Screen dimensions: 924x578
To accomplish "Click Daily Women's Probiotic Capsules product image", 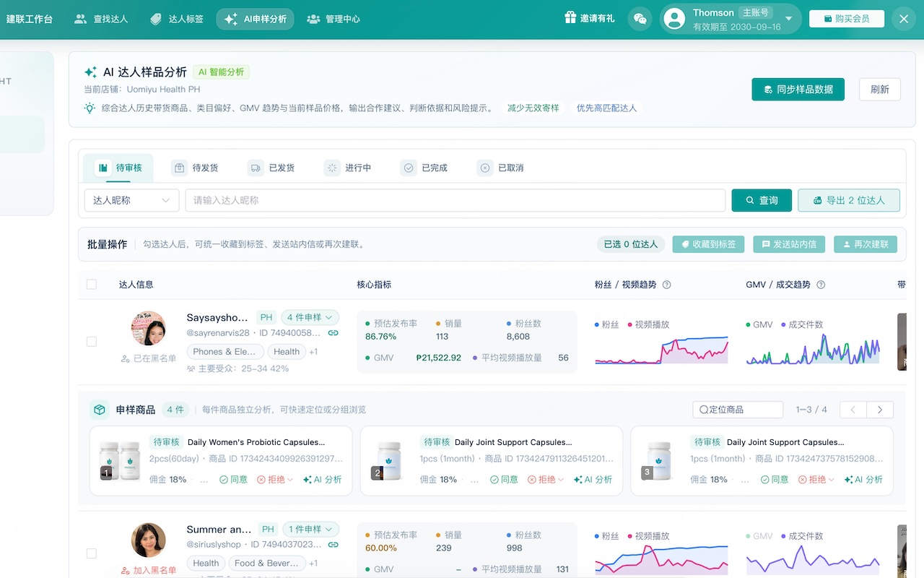I will [x=120, y=460].
